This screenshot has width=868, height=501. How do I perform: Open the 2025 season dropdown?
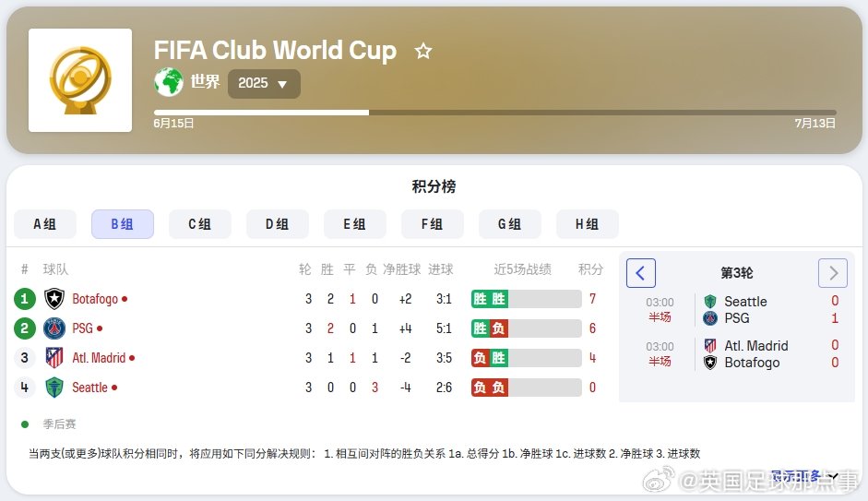click(x=264, y=84)
